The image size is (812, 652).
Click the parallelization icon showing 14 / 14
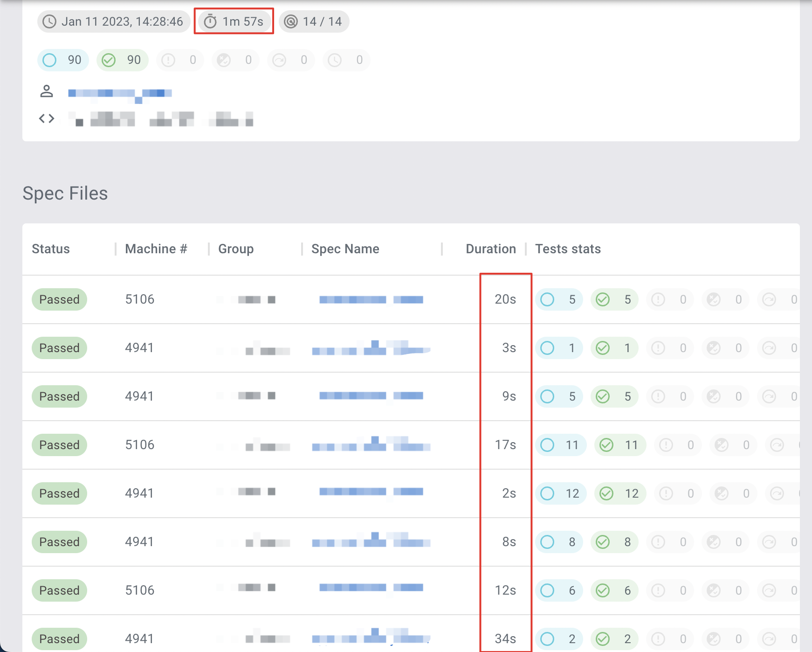291,21
